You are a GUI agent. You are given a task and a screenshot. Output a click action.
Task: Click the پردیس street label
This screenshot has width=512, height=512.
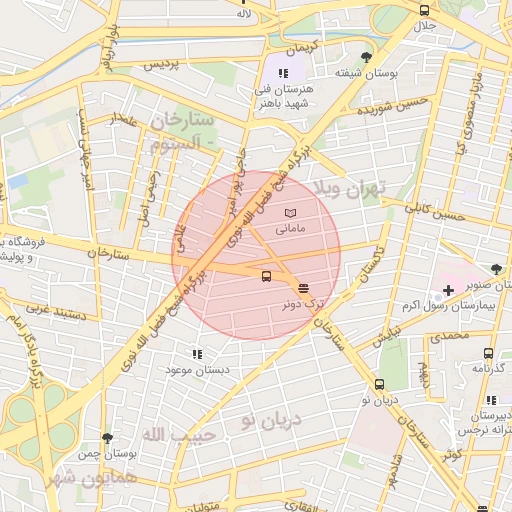(x=161, y=64)
